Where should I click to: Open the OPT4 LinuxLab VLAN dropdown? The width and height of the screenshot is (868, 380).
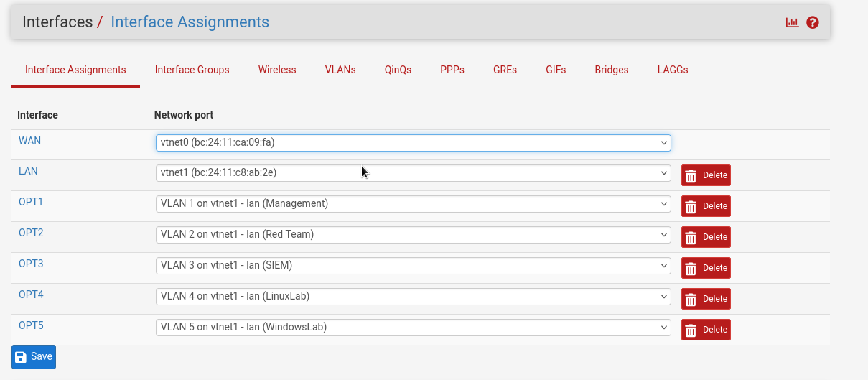tap(414, 297)
